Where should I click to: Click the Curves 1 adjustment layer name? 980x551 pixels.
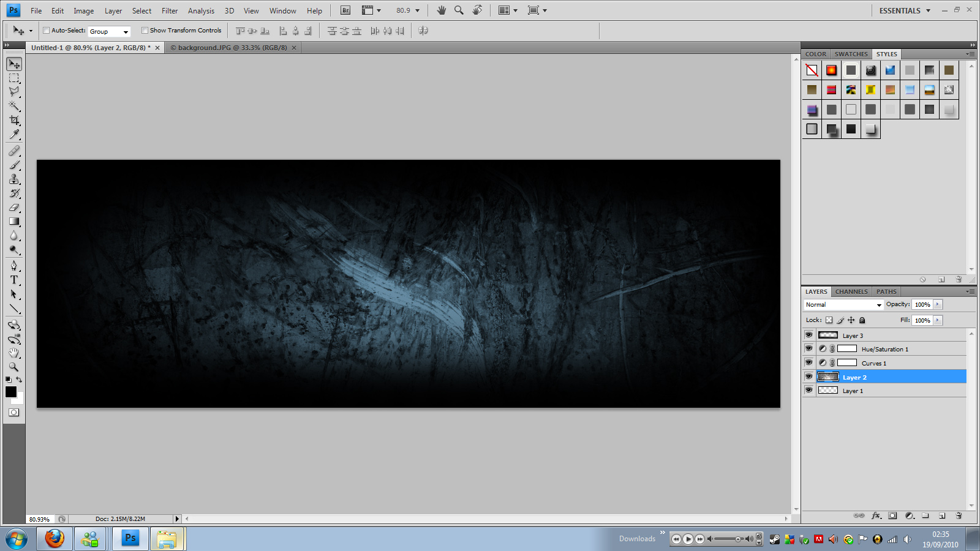[x=874, y=362]
